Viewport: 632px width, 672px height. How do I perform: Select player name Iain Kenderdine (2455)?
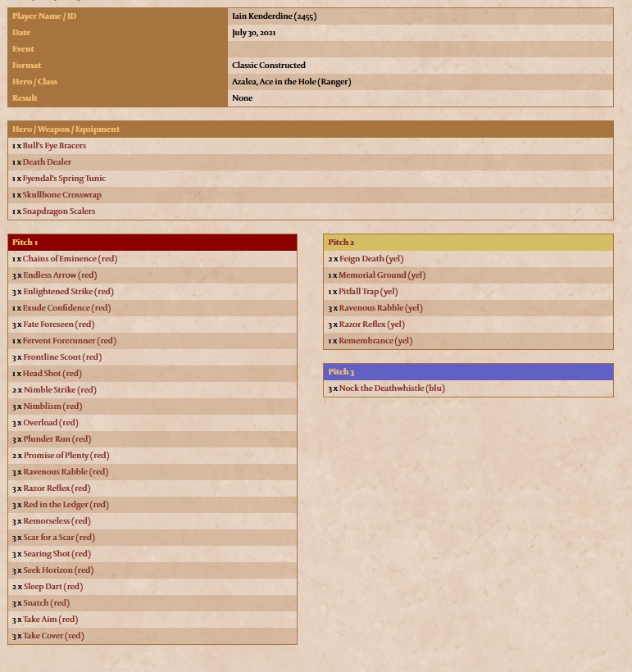point(275,16)
